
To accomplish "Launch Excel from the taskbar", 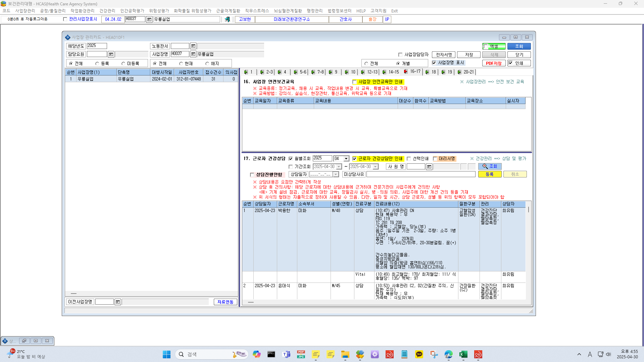I will click(463, 354).
